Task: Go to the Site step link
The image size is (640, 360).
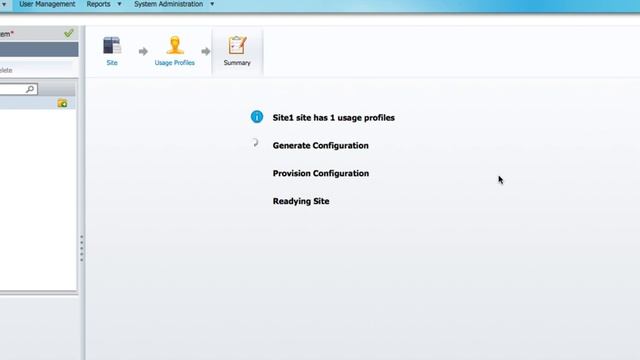Action: tap(112, 63)
